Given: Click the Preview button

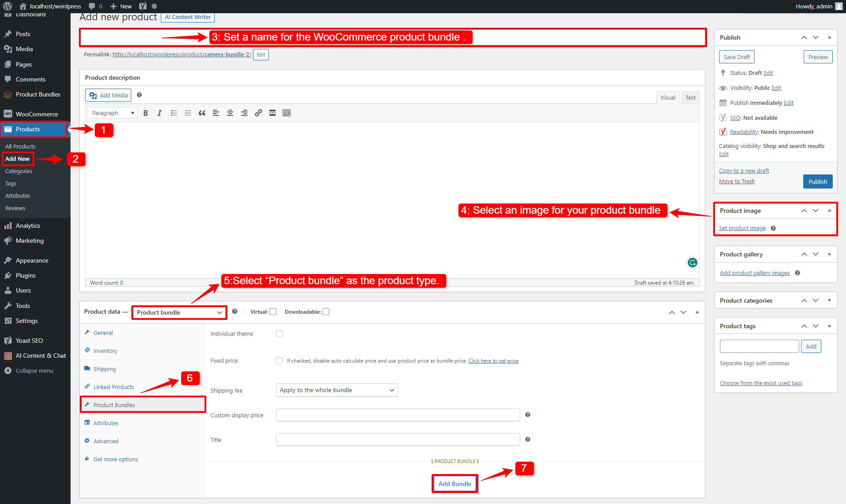Looking at the screenshot, I should coord(818,57).
